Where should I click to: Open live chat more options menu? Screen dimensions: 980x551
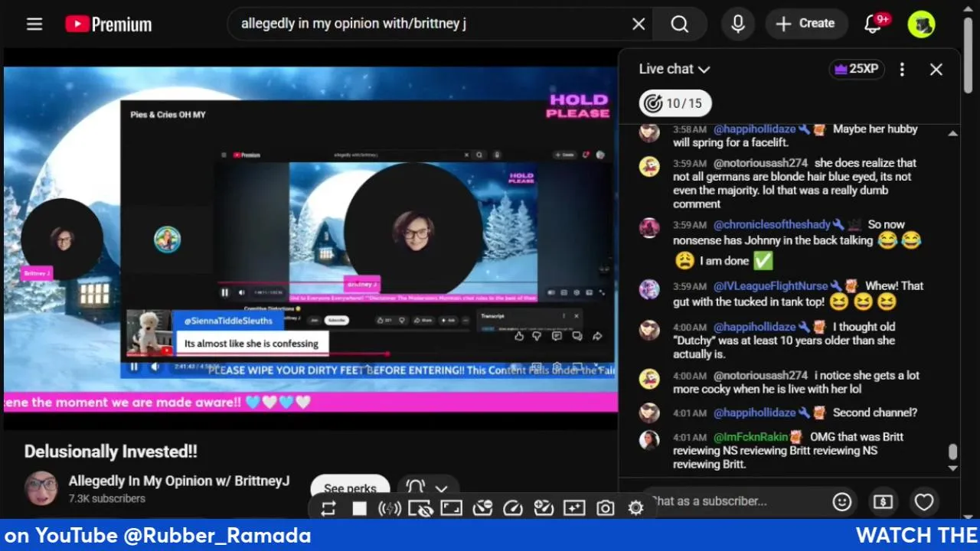pos(902,69)
